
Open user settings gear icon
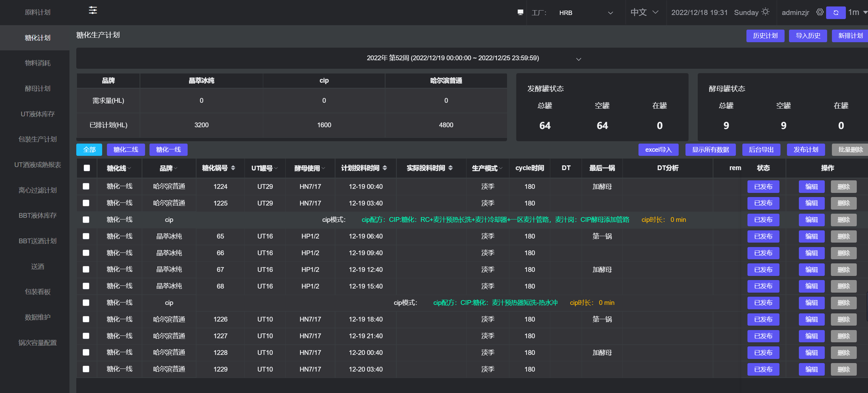pos(820,12)
